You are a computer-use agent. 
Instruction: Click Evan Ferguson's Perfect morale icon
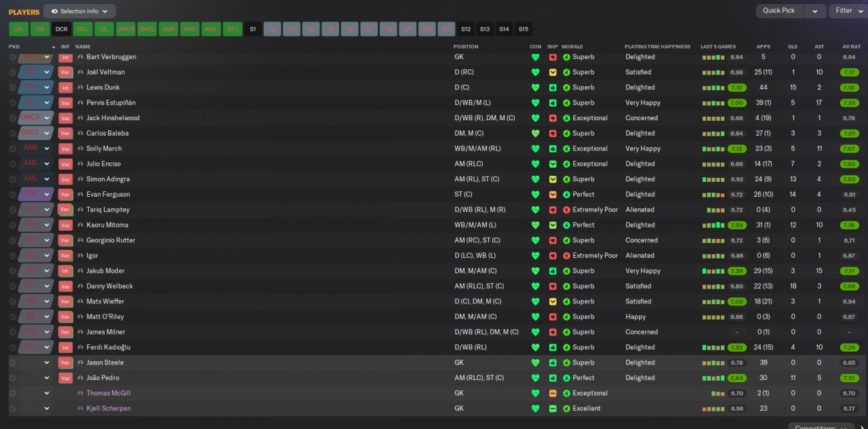[567, 194]
